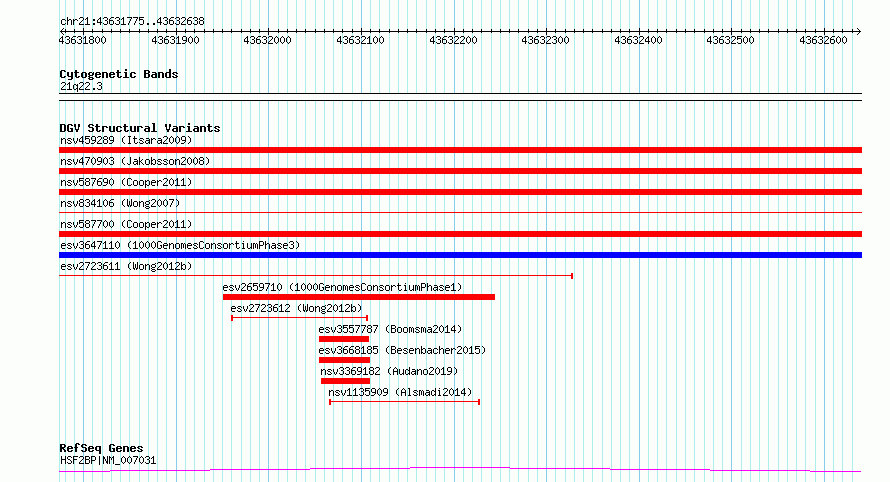Open variant nsv587690 (Cooper2011) label
This screenshot has height=482, width=890.
point(126,182)
